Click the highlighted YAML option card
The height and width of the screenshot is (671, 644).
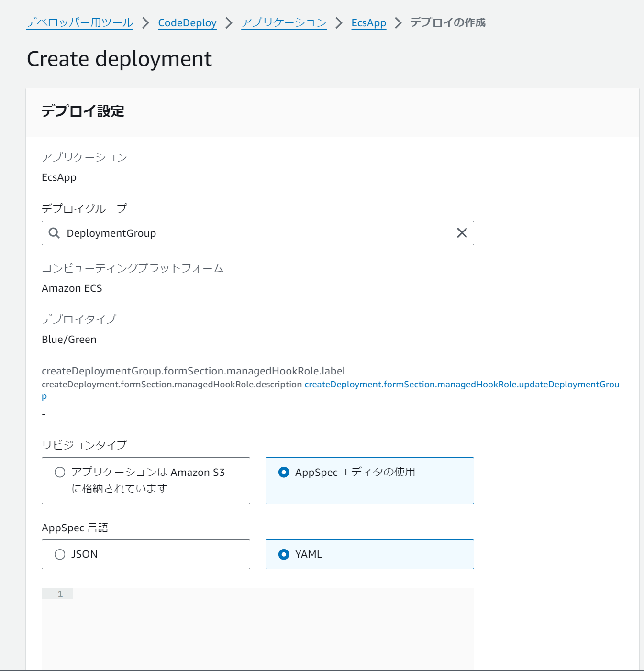369,554
